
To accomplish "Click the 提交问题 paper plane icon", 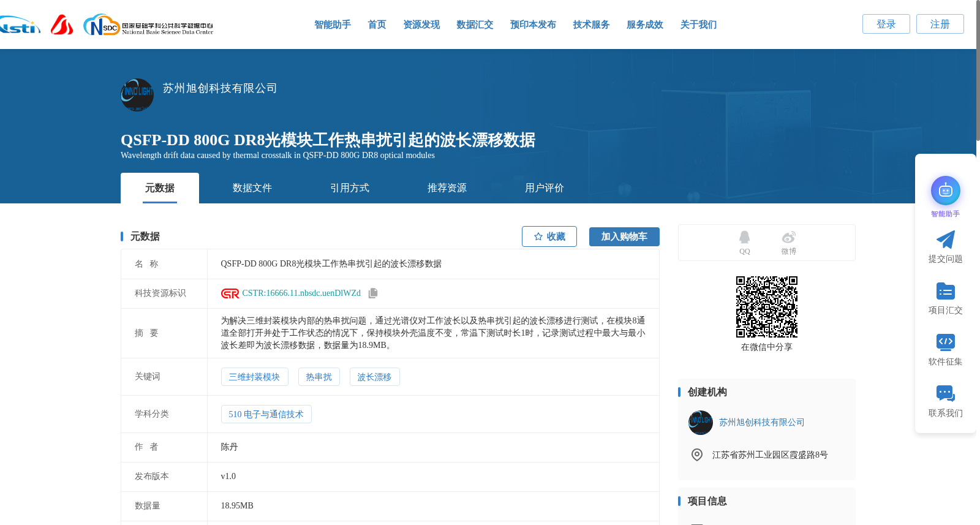I will click(x=946, y=240).
